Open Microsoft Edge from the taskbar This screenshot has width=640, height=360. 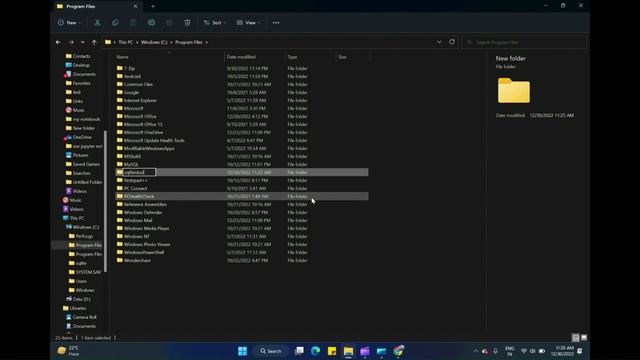[x=316, y=351]
